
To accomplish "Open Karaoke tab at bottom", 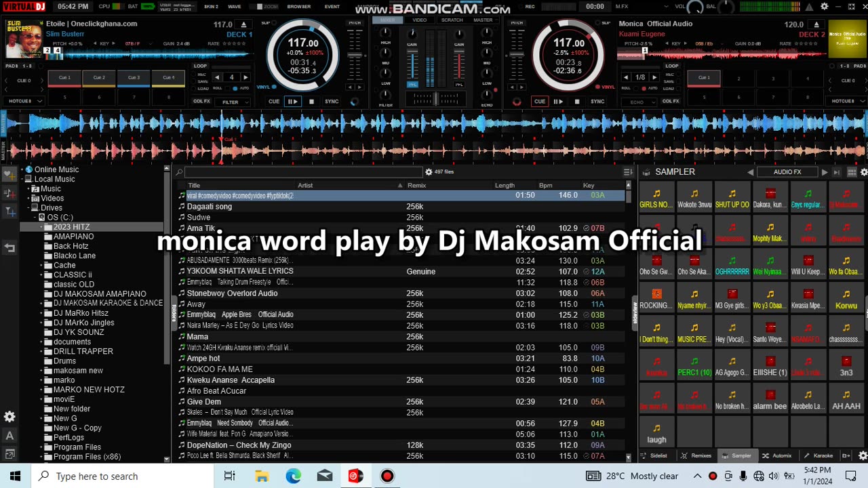I will (x=818, y=455).
